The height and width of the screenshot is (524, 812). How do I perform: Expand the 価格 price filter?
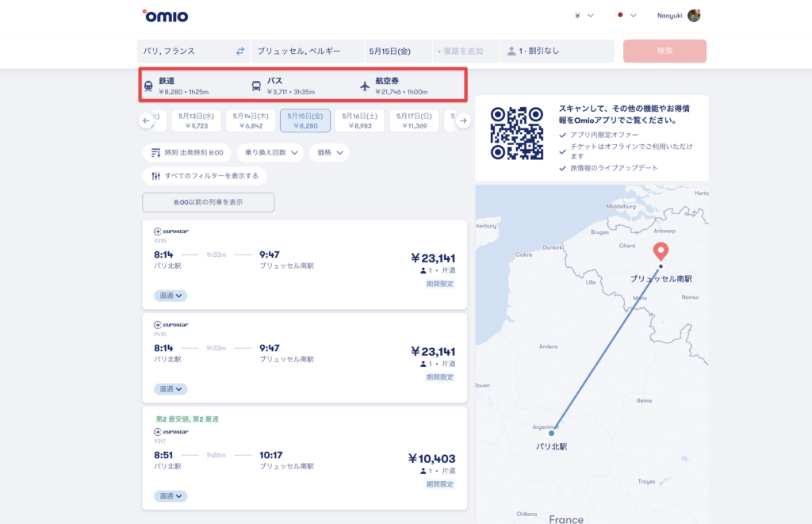point(328,152)
